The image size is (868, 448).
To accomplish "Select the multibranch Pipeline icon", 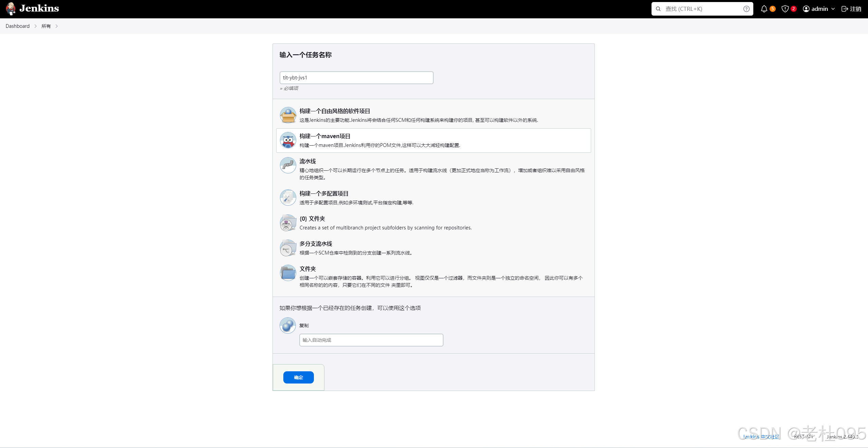I will tap(288, 248).
